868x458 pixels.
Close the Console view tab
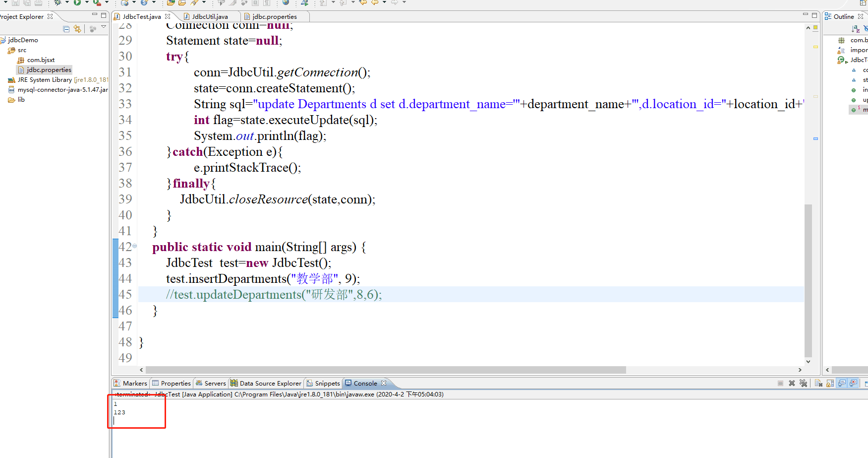[384, 383]
